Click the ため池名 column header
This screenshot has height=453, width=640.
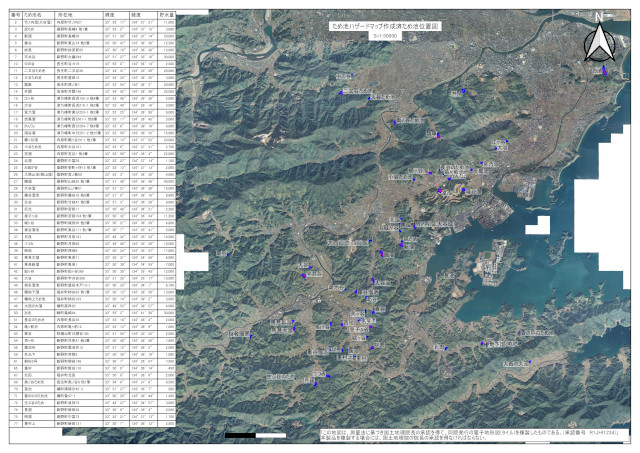point(38,15)
